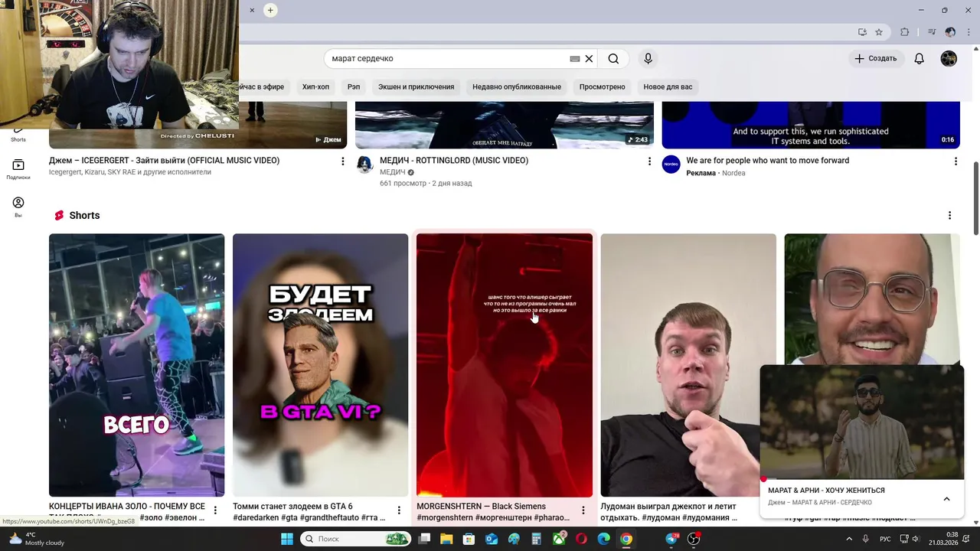Open options menu for Nordea ad
Screen dimensions: 980x551
coord(955,161)
